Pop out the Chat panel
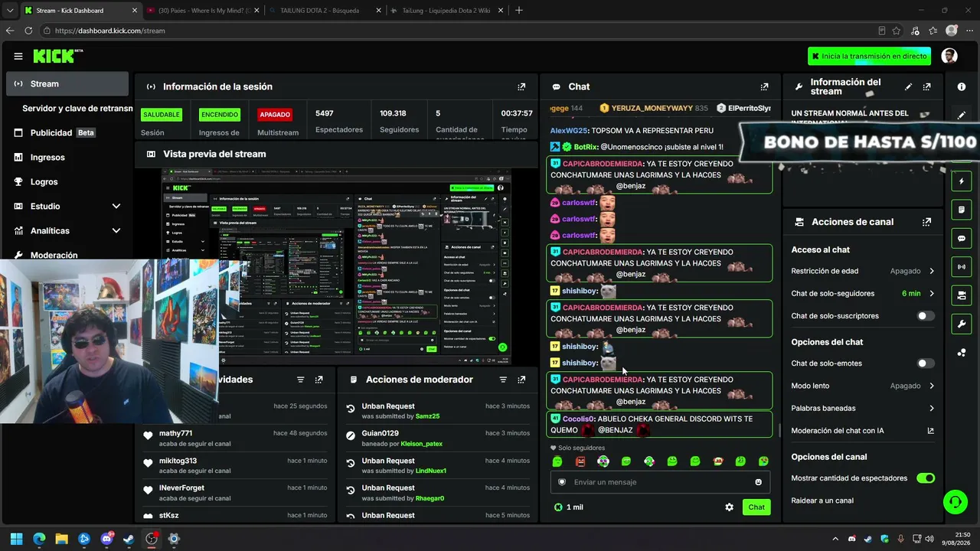980x551 pixels. 764,86
